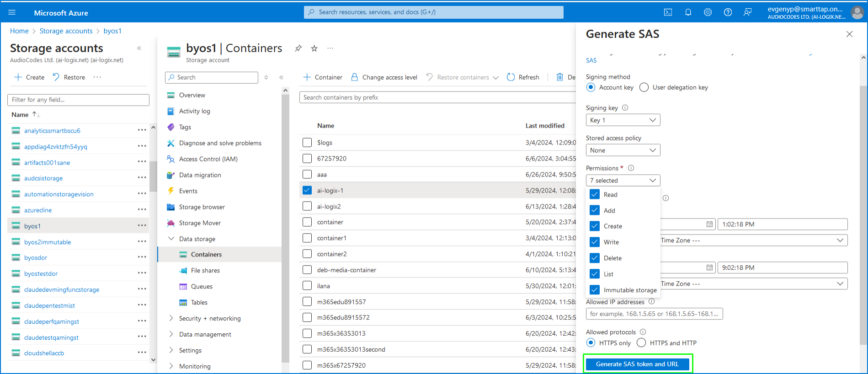Uncheck the Read permission

pyautogui.click(x=595, y=194)
